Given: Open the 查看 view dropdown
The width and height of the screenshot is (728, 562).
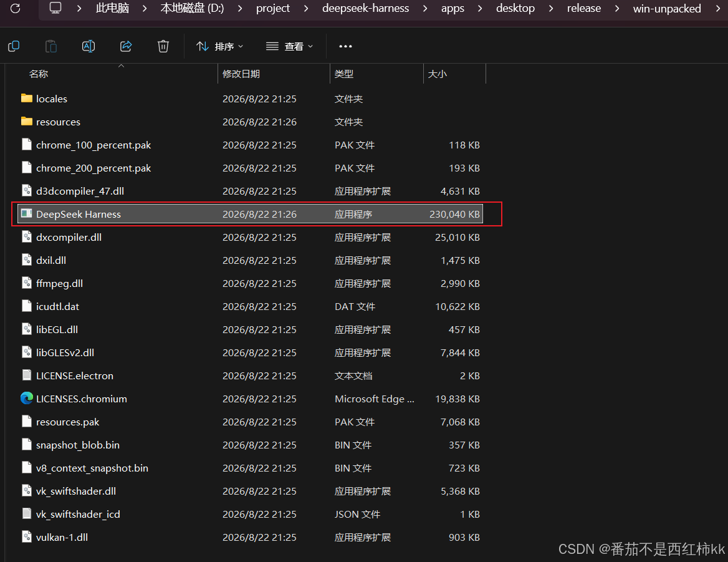Looking at the screenshot, I should point(290,46).
